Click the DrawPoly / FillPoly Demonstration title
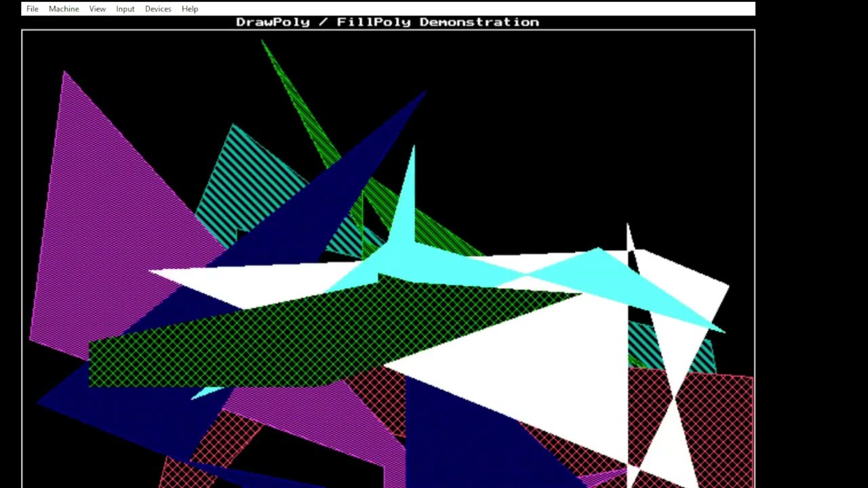This screenshot has height=488, width=868. 387,22
